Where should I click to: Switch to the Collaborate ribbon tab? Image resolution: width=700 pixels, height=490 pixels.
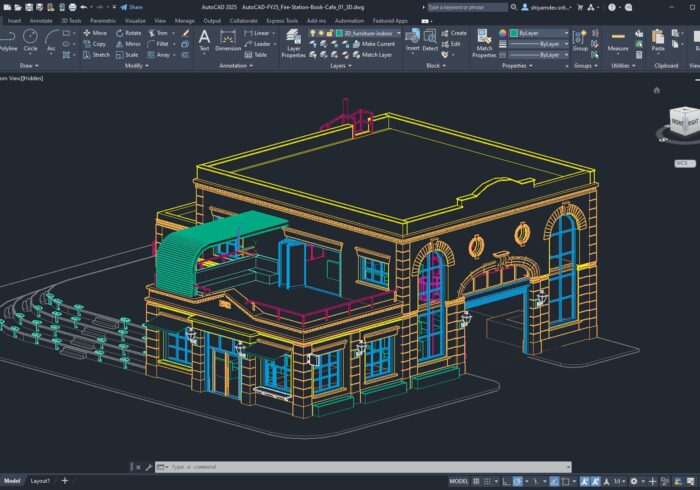[243, 21]
